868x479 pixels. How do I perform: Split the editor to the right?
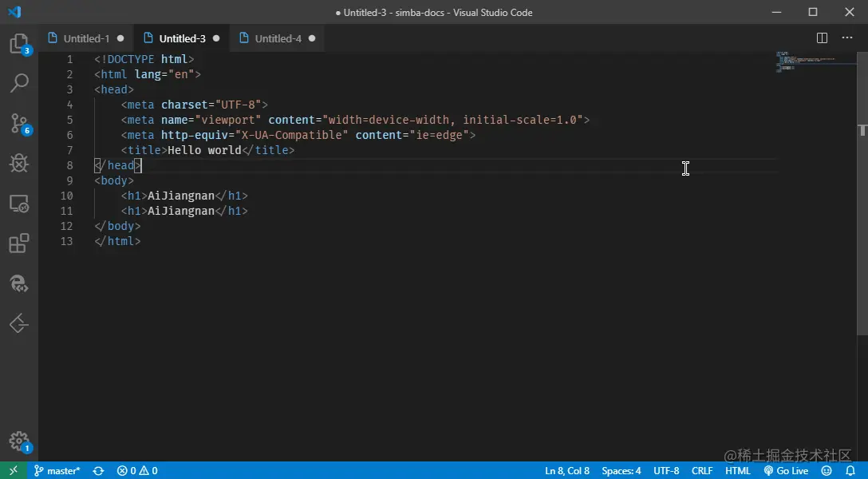pos(822,38)
